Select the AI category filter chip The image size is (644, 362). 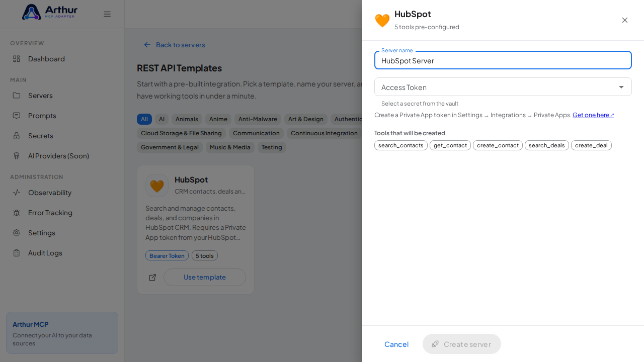[162, 119]
